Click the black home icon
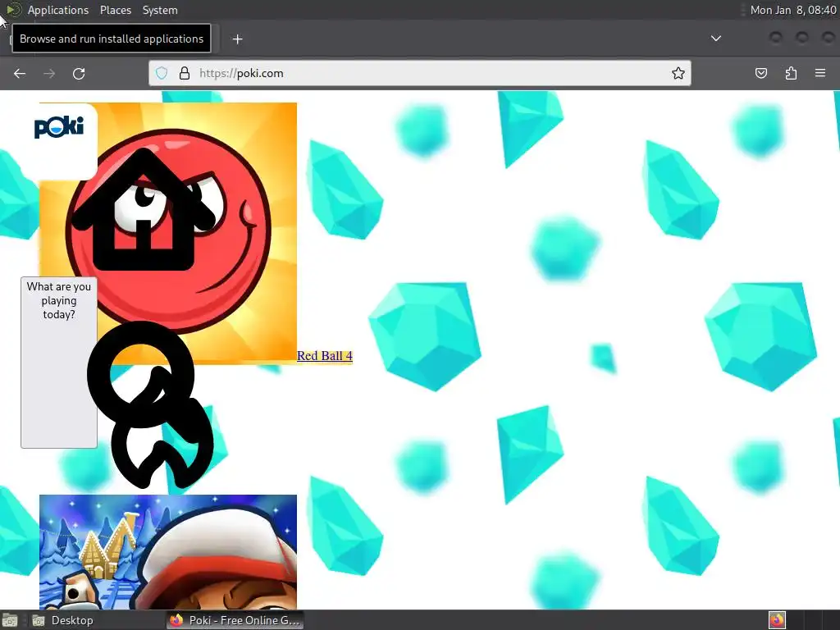The image size is (840, 630). coord(143,209)
